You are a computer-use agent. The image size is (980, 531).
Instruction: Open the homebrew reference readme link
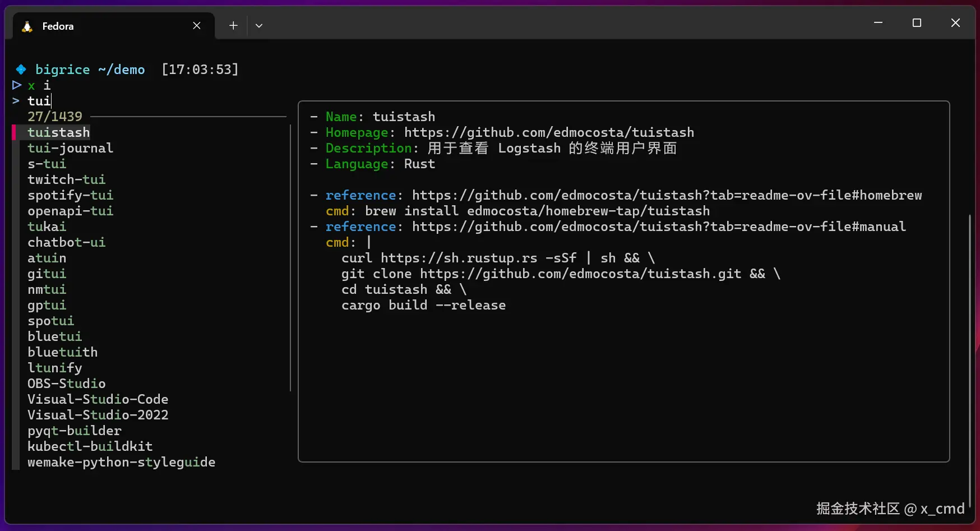coord(667,195)
